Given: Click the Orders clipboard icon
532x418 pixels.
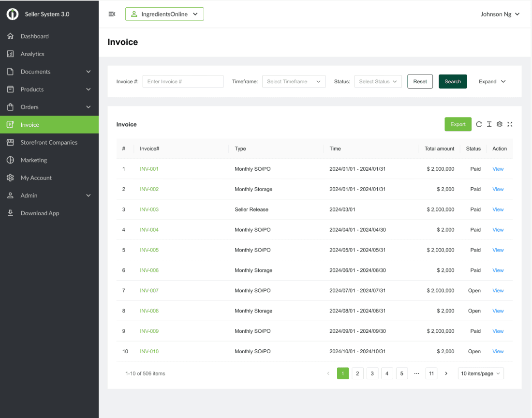Looking at the screenshot, I should coord(11,107).
